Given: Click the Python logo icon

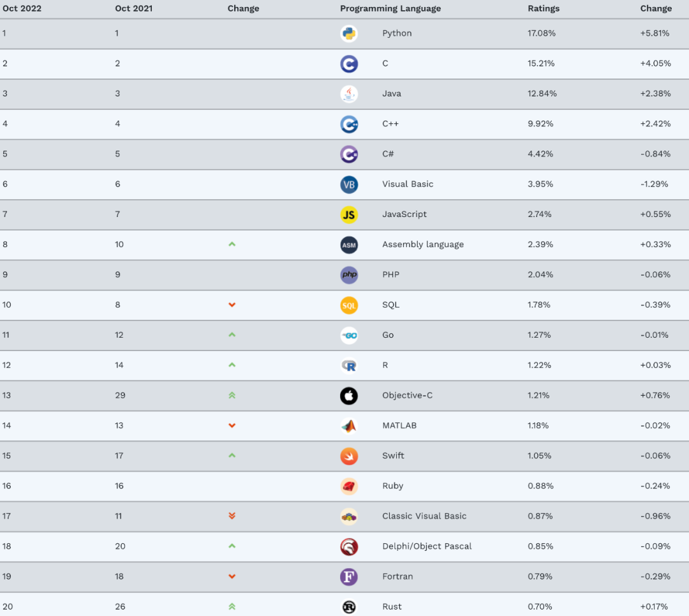Looking at the screenshot, I should [349, 34].
